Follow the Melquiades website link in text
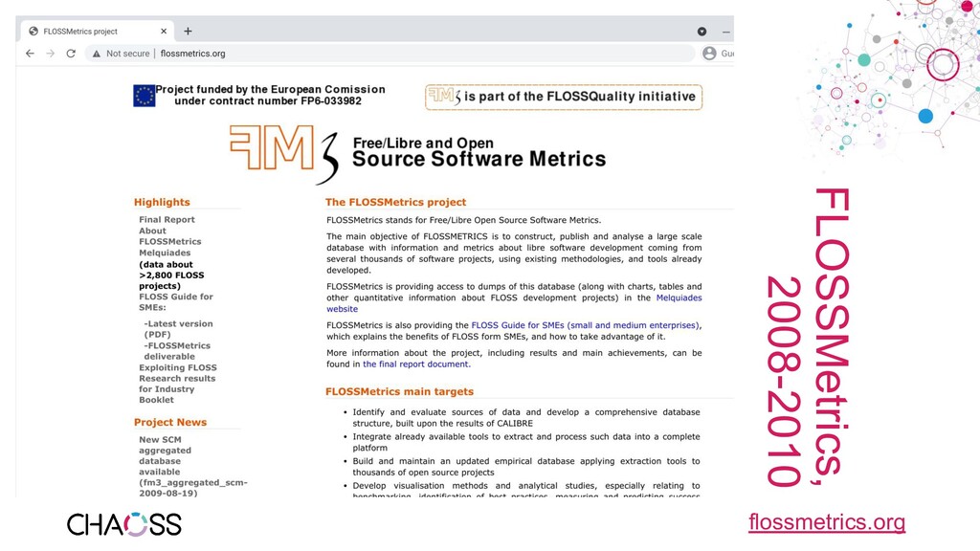This screenshot has width=980, height=551. tap(679, 298)
